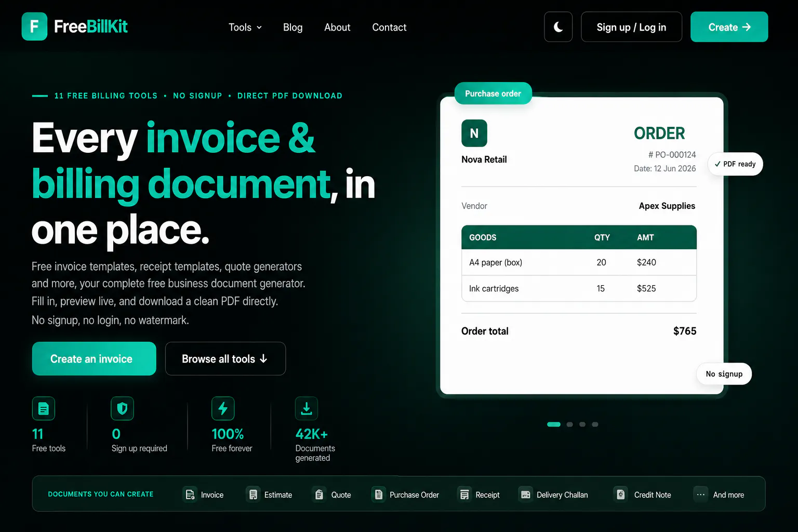The image size is (798, 532).
Task: Click the # PO-000124 order number
Action: pos(672,155)
